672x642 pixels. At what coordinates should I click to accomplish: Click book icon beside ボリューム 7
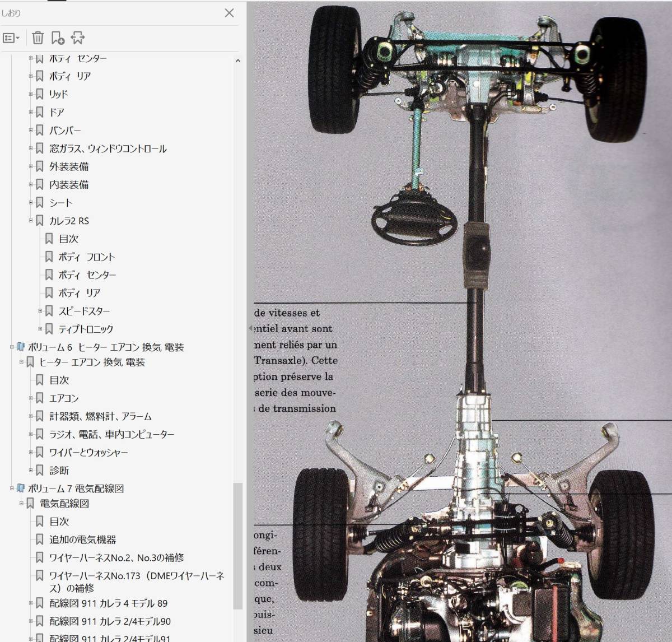click(x=21, y=488)
